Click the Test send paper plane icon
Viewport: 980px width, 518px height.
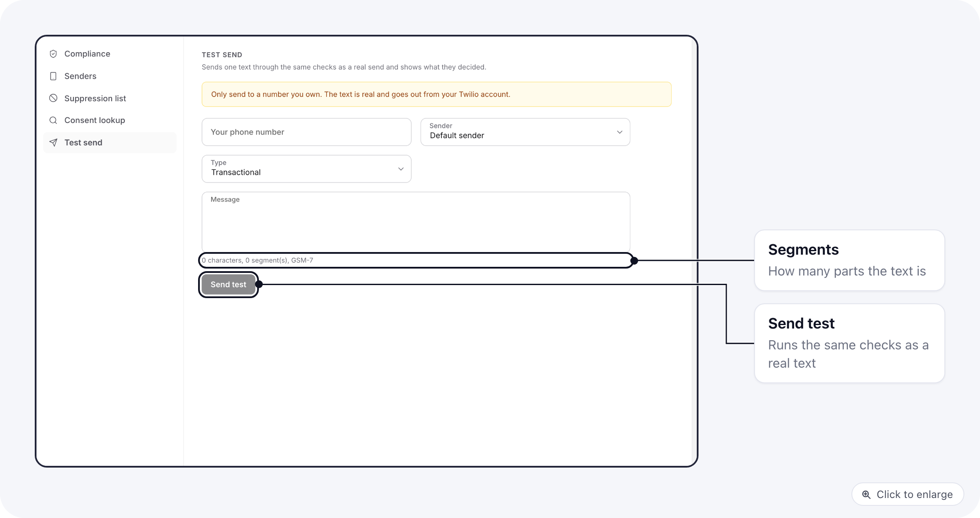click(x=53, y=143)
